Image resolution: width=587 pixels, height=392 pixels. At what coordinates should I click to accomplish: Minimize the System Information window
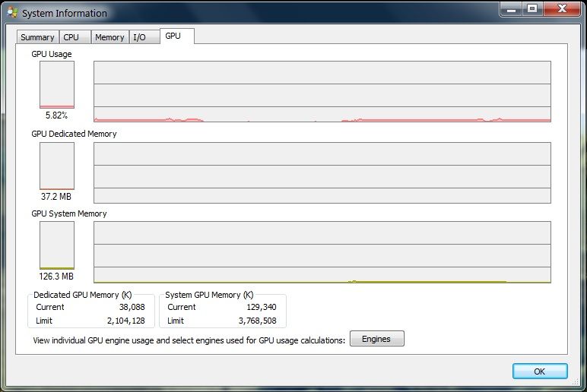pos(512,9)
